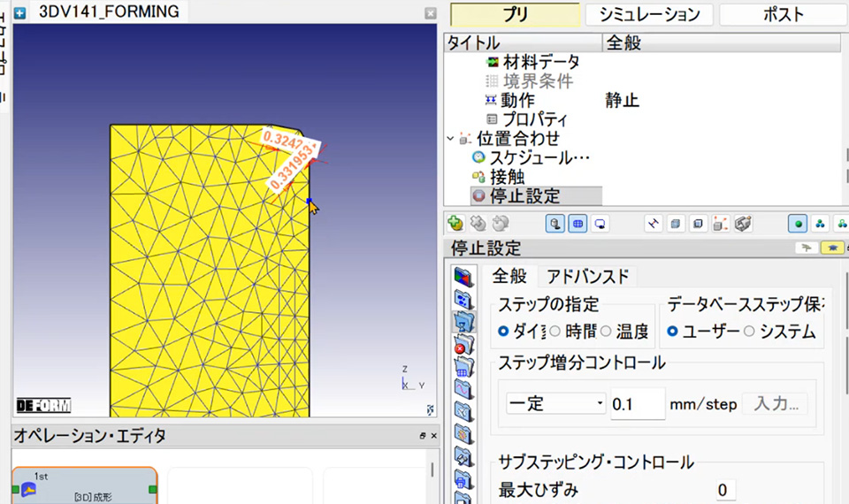Click the 0.1 mm/step input field
849x504 pixels.
point(638,404)
